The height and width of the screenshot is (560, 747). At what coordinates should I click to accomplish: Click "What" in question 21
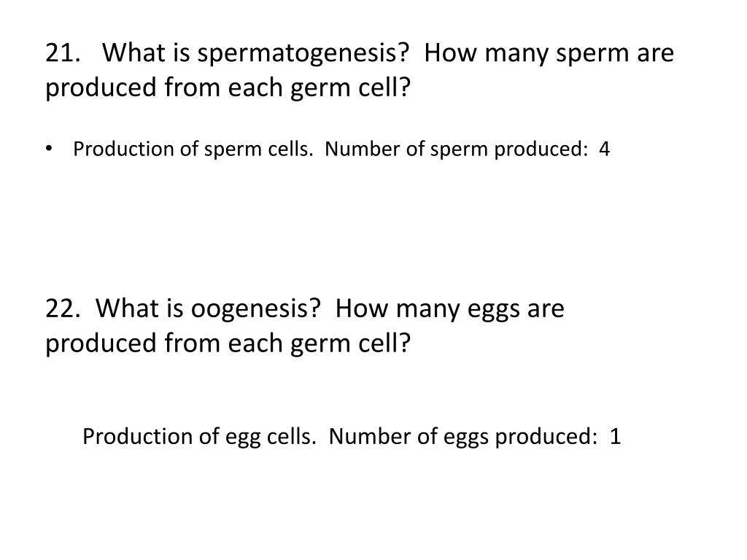[x=133, y=52]
